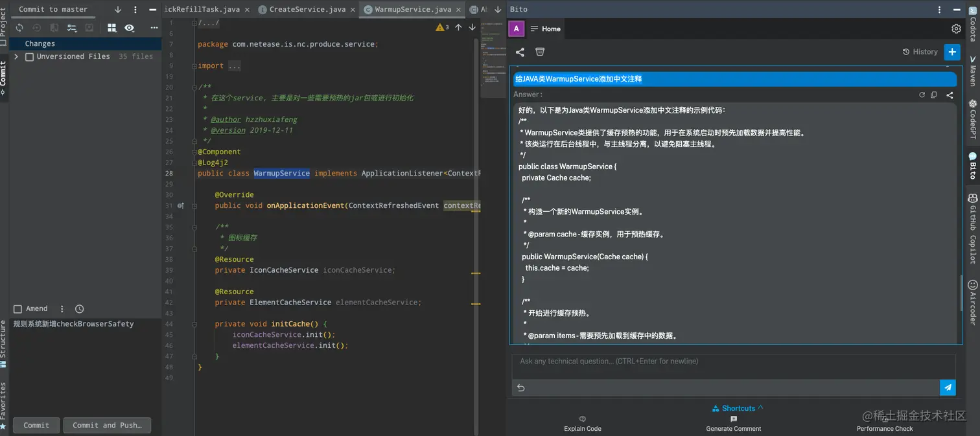Open commit options dots next to Amend
The width and height of the screenshot is (980, 436).
(62, 309)
